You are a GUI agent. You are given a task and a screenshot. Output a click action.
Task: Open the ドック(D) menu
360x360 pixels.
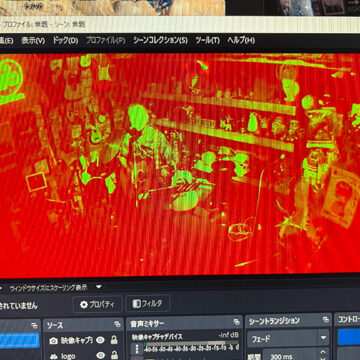pos(65,40)
